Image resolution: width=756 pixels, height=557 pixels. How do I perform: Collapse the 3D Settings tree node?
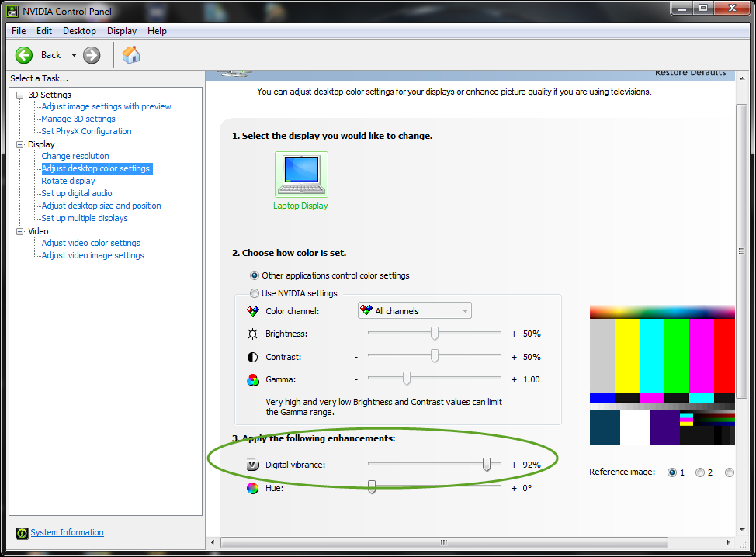[x=19, y=95]
